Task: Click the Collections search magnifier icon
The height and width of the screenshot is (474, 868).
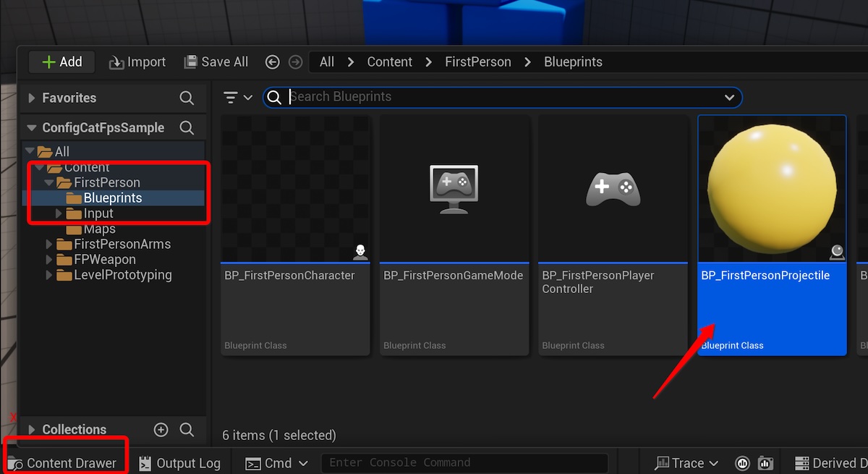Action: 187,430
